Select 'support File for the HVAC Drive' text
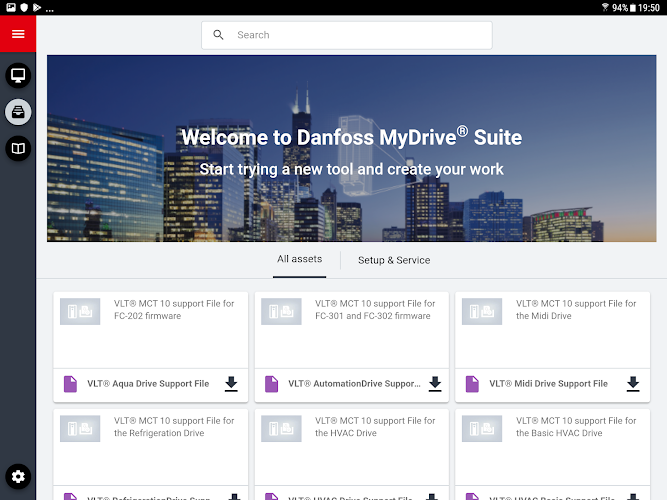Screen dimensions: 667x500 pos(375,427)
